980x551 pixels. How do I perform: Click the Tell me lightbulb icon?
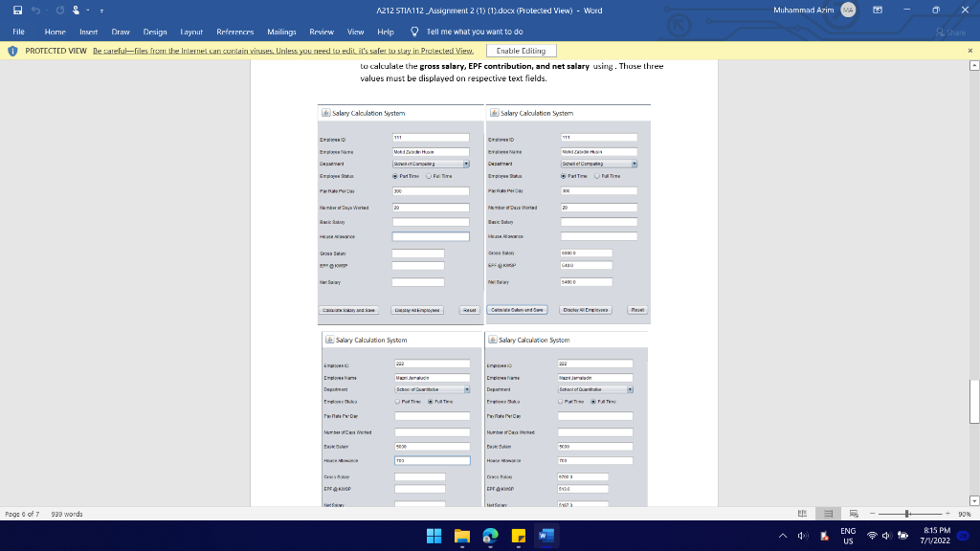tap(413, 32)
